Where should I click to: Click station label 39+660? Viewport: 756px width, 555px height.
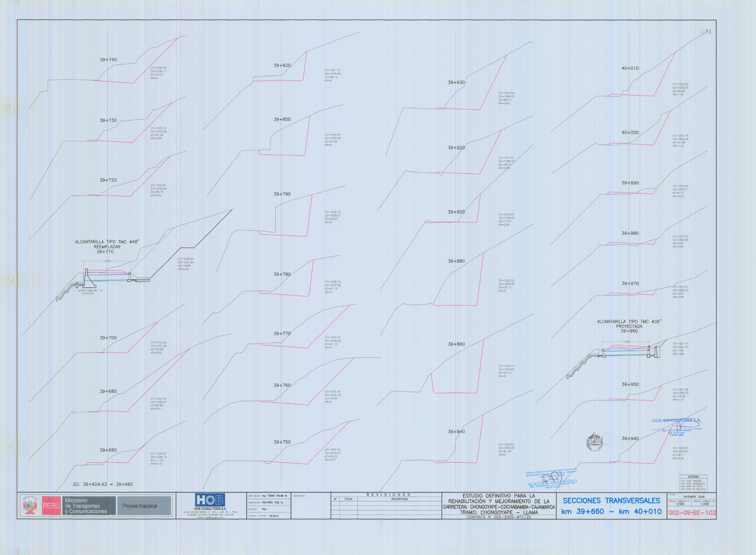point(108,450)
